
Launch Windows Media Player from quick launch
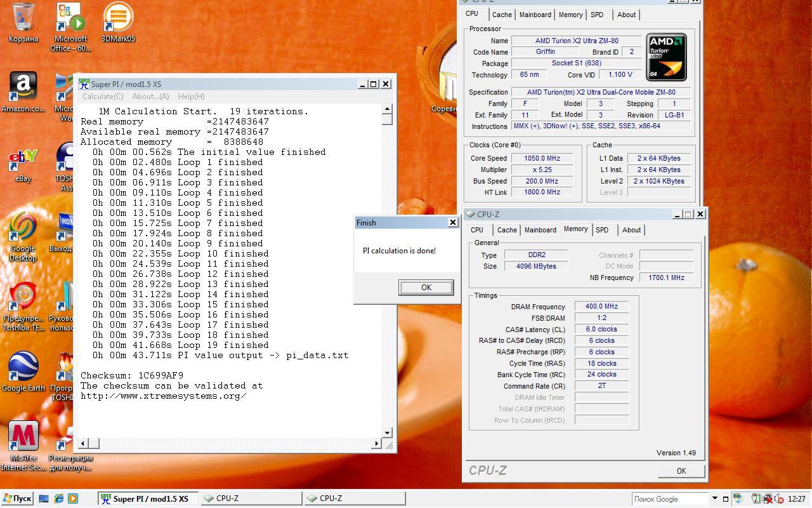73,498
